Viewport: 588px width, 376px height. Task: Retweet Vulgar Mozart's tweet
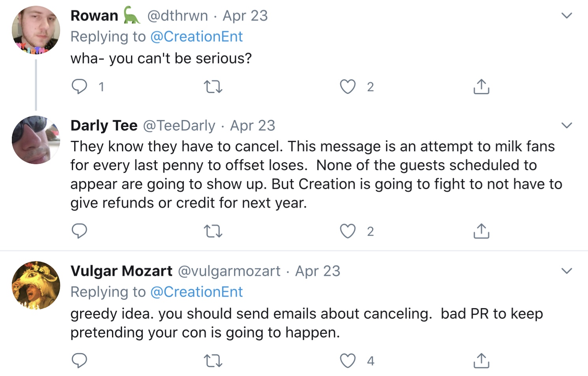point(213,360)
